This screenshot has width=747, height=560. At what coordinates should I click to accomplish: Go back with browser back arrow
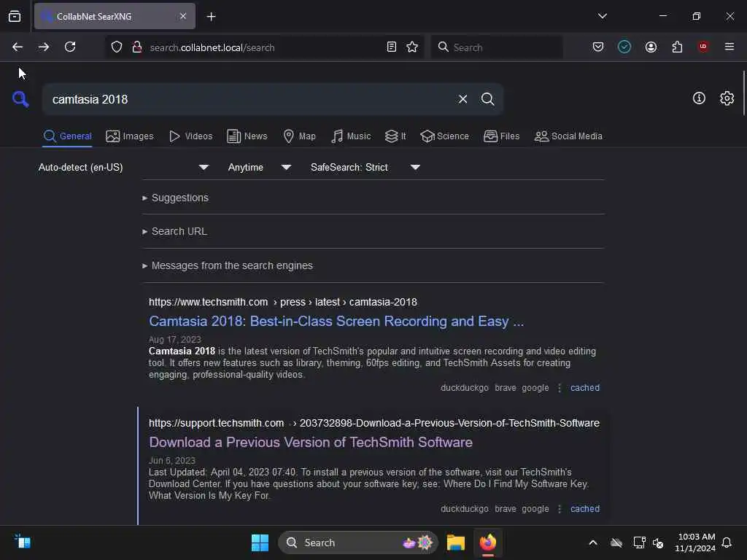point(18,47)
